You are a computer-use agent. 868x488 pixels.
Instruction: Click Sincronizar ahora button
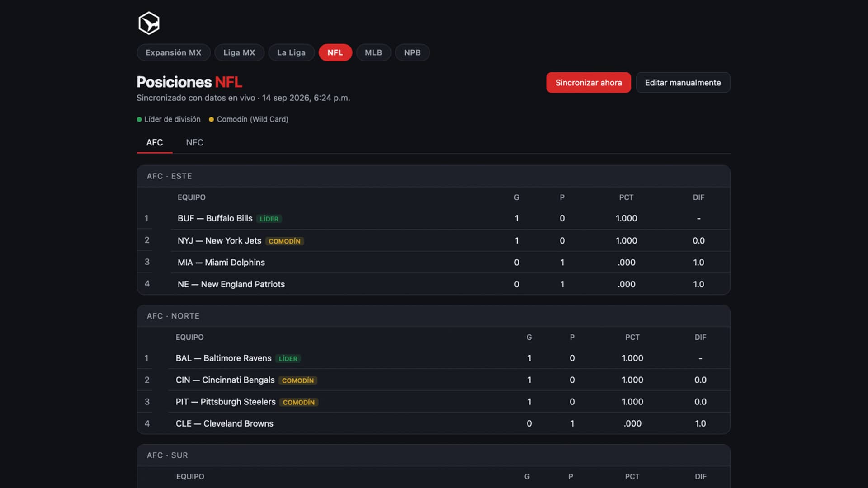pyautogui.click(x=589, y=83)
